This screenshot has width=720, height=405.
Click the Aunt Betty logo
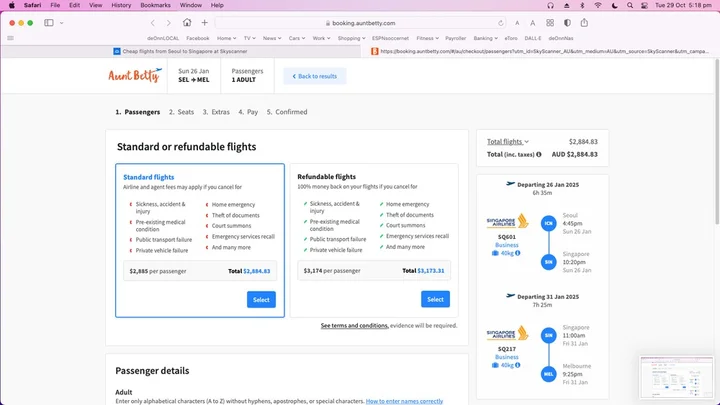133,76
